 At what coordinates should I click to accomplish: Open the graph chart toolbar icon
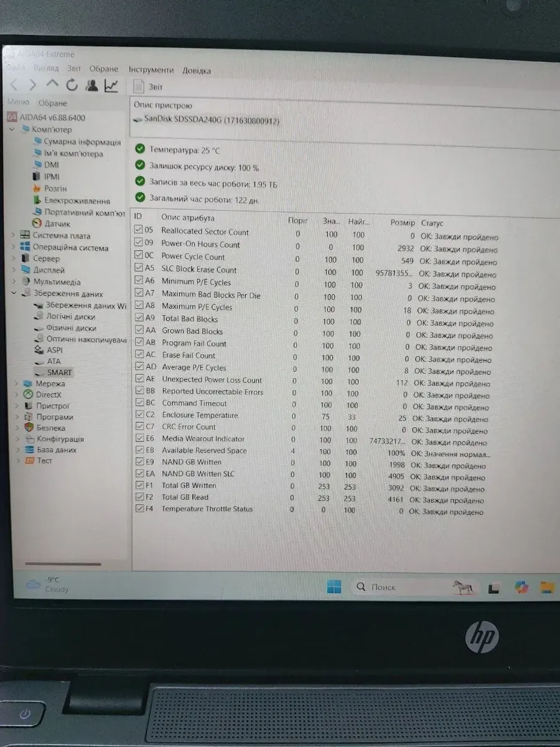pyautogui.click(x=111, y=86)
